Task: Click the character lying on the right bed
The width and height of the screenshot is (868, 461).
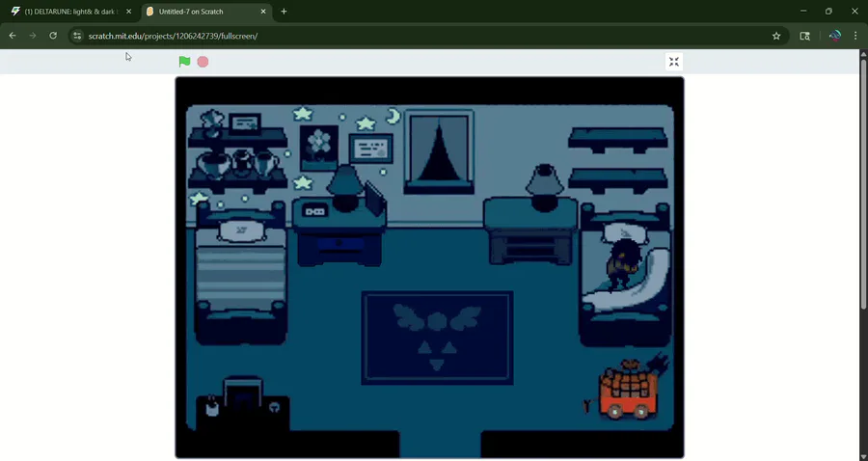Action: [624, 264]
